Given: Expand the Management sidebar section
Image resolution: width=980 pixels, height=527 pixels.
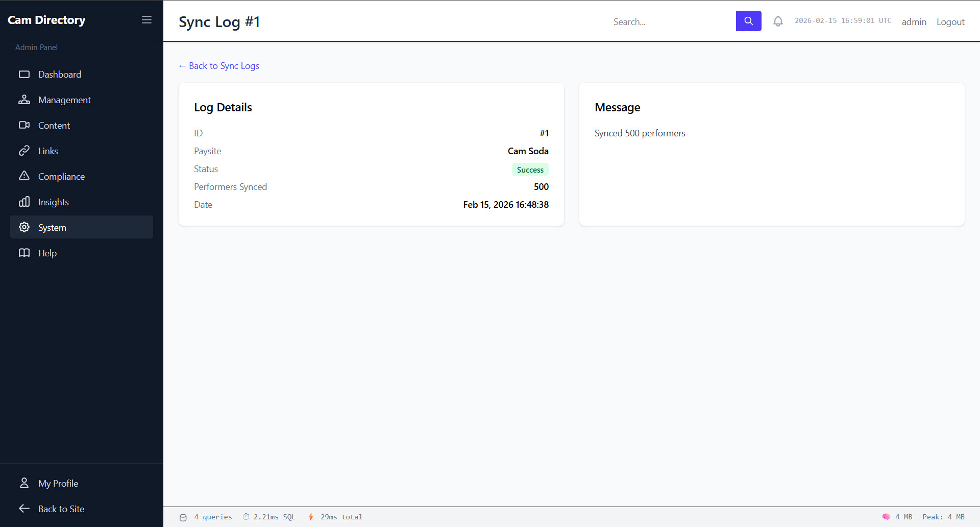Looking at the screenshot, I should coord(64,100).
